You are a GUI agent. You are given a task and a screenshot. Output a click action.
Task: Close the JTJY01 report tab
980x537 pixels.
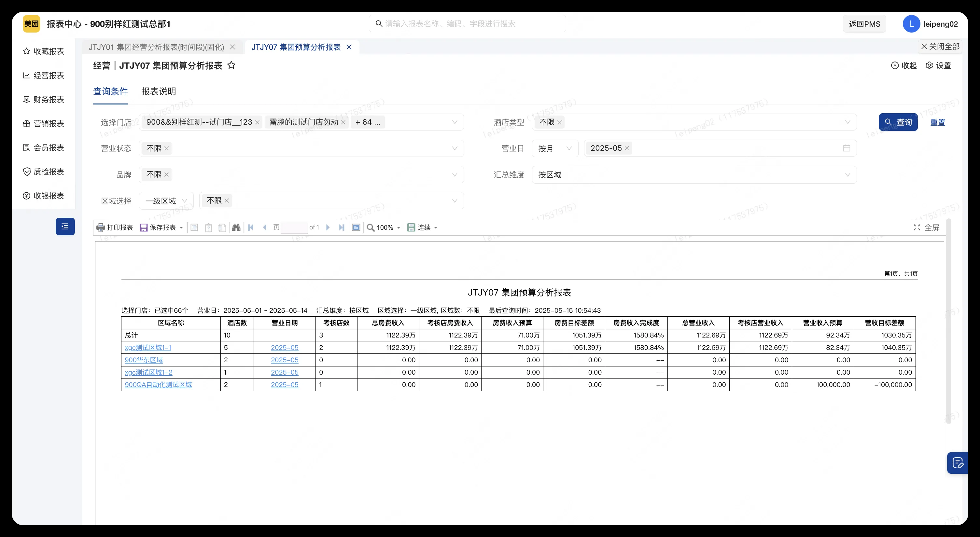pos(232,47)
